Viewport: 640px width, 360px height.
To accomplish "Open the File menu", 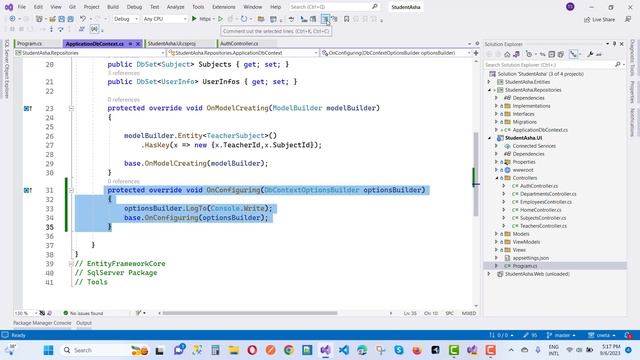I will click(x=22, y=7).
